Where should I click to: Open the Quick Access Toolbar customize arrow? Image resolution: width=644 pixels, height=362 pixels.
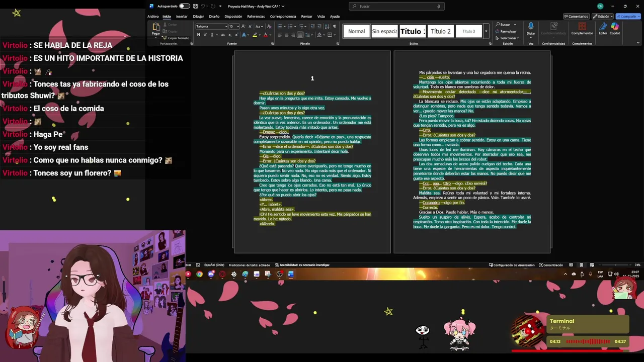[220, 6]
